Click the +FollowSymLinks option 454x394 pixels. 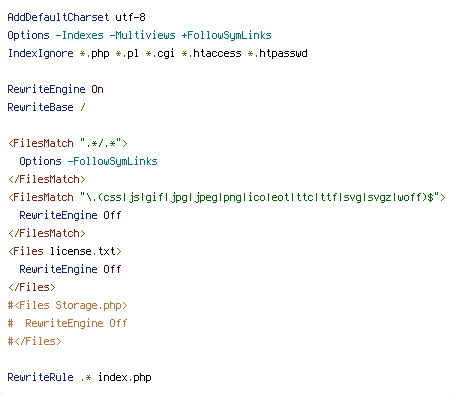tap(226, 35)
